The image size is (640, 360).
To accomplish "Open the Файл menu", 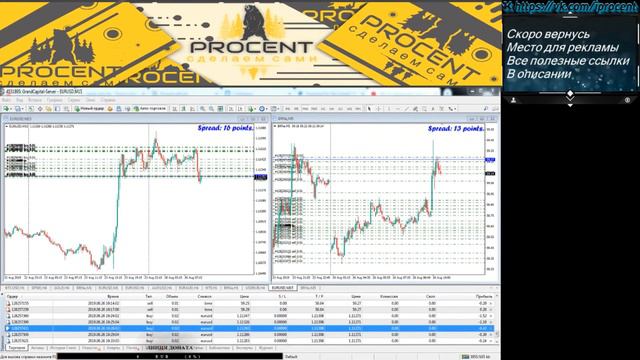I will click(x=7, y=100).
